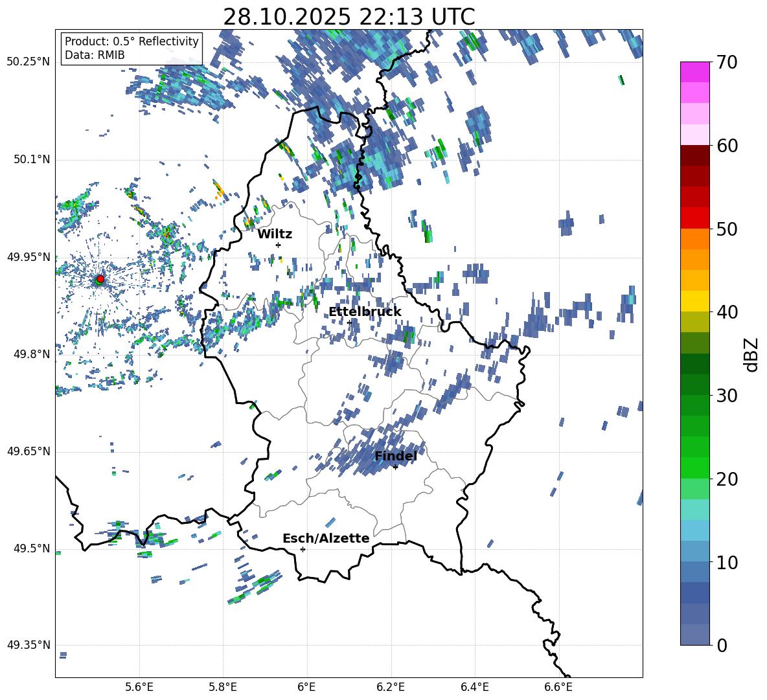
Task: Click the Ettelbruck station cross marker
Action: (x=349, y=322)
